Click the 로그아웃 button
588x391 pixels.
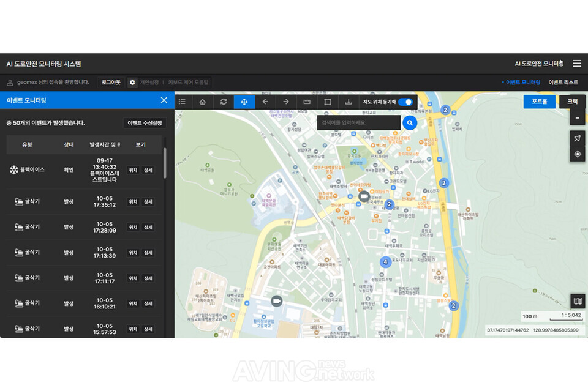[x=111, y=82]
